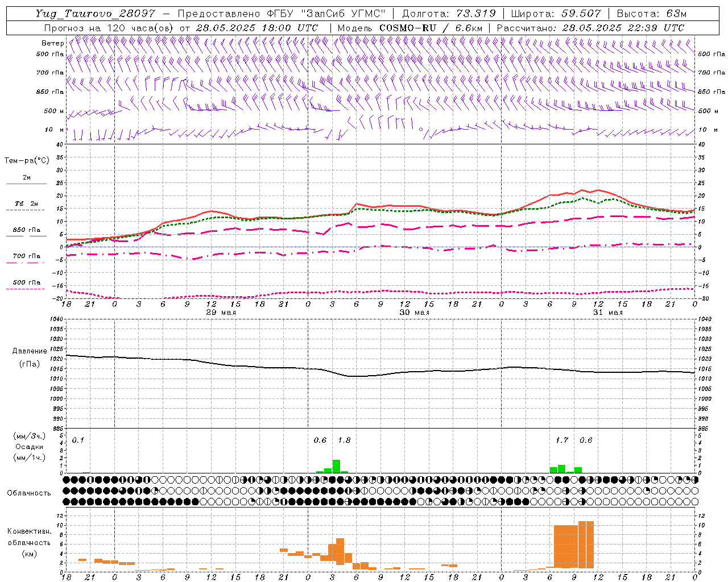Click the Ветер label of the wind panel
Viewport: 728px width, 582px height.
point(53,43)
